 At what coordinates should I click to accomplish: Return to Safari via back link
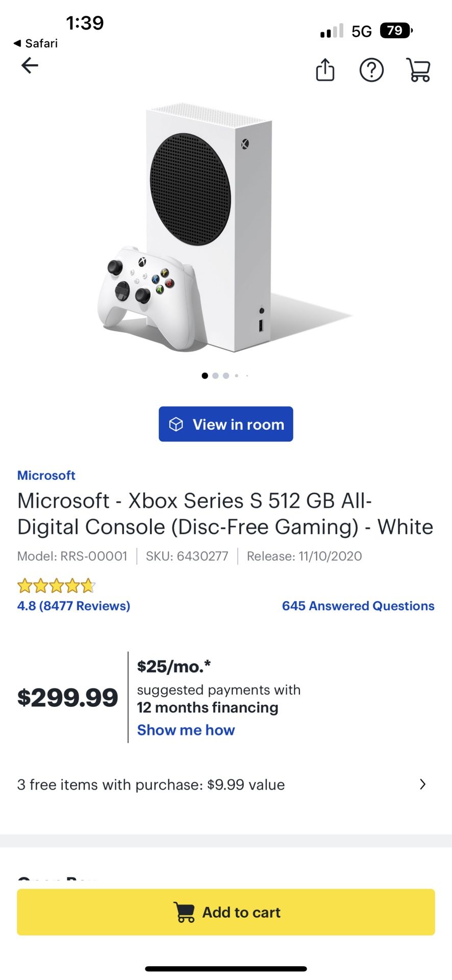(x=36, y=43)
